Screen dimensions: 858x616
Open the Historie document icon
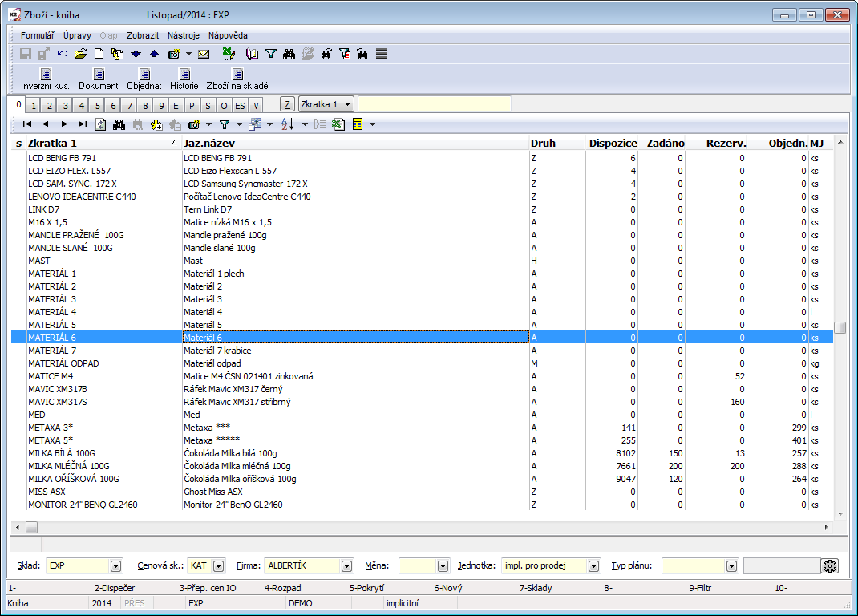tap(184, 79)
